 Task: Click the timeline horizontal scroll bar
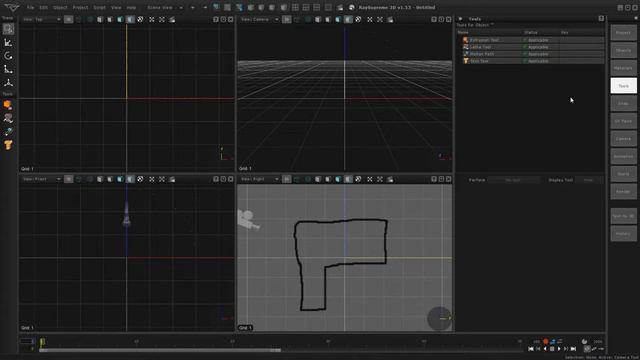pos(160,350)
